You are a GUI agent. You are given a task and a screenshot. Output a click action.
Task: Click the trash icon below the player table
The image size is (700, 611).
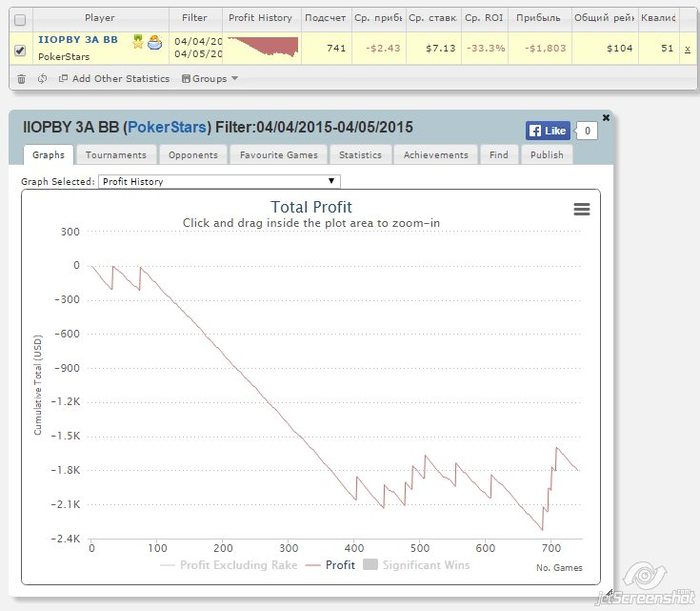21,79
